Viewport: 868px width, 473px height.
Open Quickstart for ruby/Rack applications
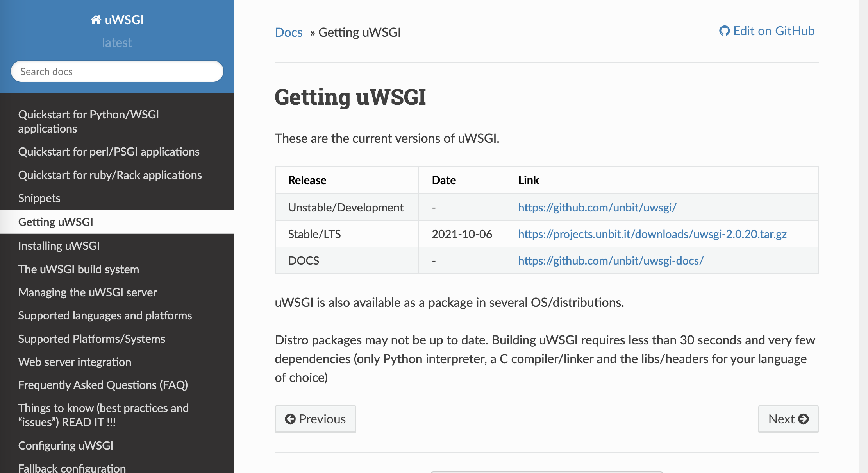tap(110, 175)
